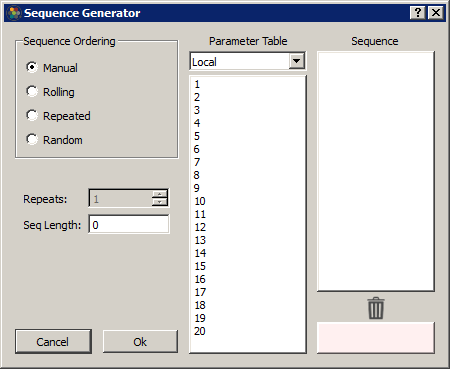The height and width of the screenshot is (369, 450).
Task: Select the Manual ordering radio button
Action: pos(32,67)
